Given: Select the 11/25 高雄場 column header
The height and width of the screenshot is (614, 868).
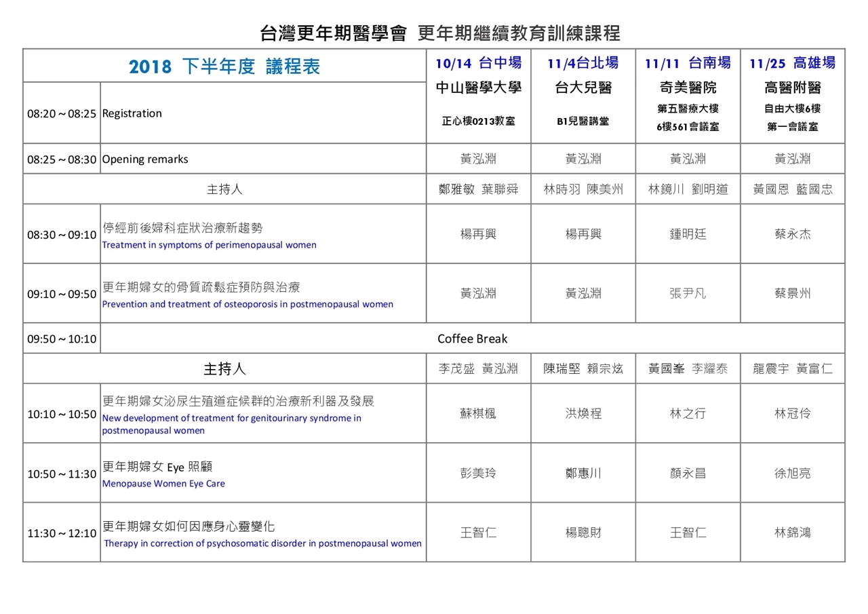Looking at the screenshot, I should [x=792, y=64].
